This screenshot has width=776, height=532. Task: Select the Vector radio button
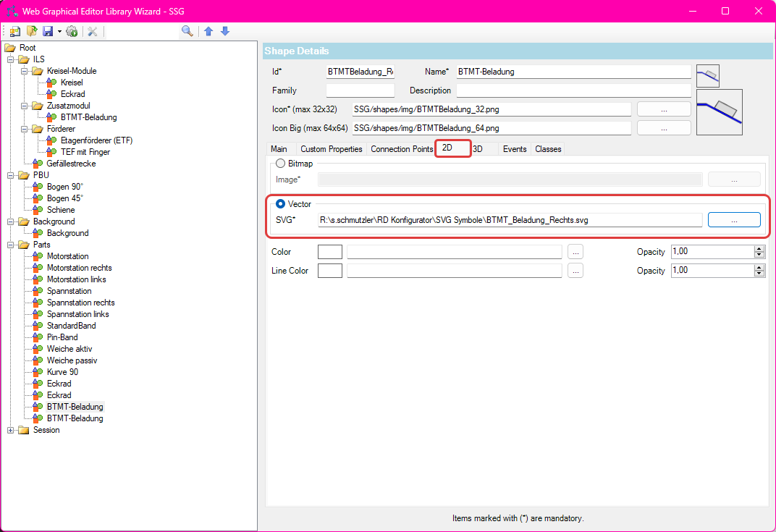coord(281,204)
